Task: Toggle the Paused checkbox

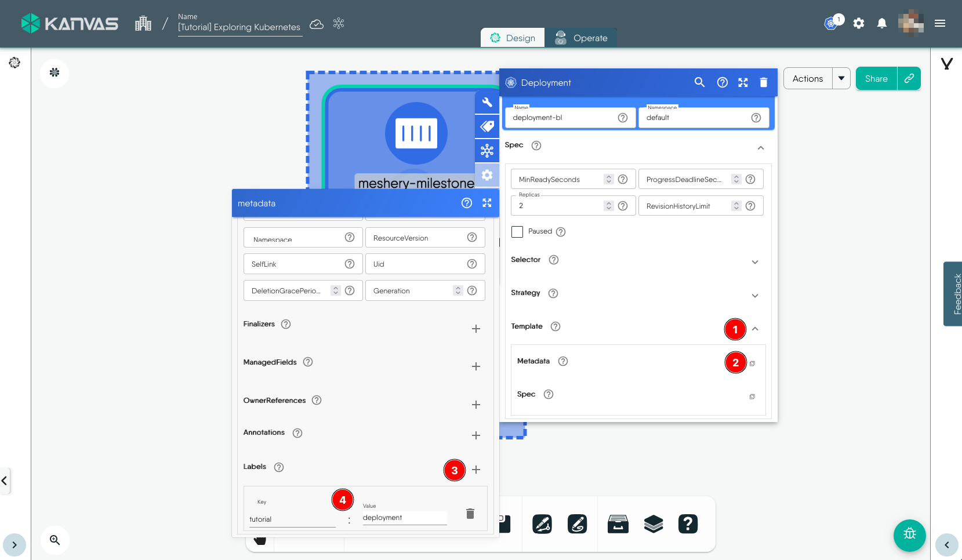Action: coord(517,232)
